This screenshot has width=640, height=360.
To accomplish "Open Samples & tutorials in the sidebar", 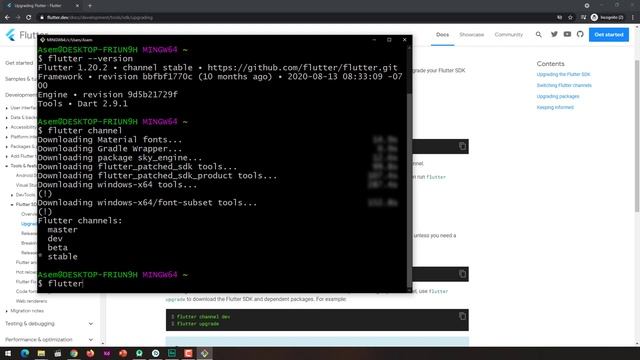I will [20, 79].
